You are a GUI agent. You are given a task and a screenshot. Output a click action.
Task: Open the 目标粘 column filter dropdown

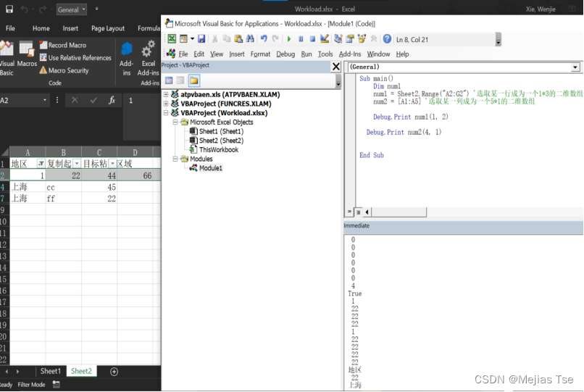[x=112, y=164]
